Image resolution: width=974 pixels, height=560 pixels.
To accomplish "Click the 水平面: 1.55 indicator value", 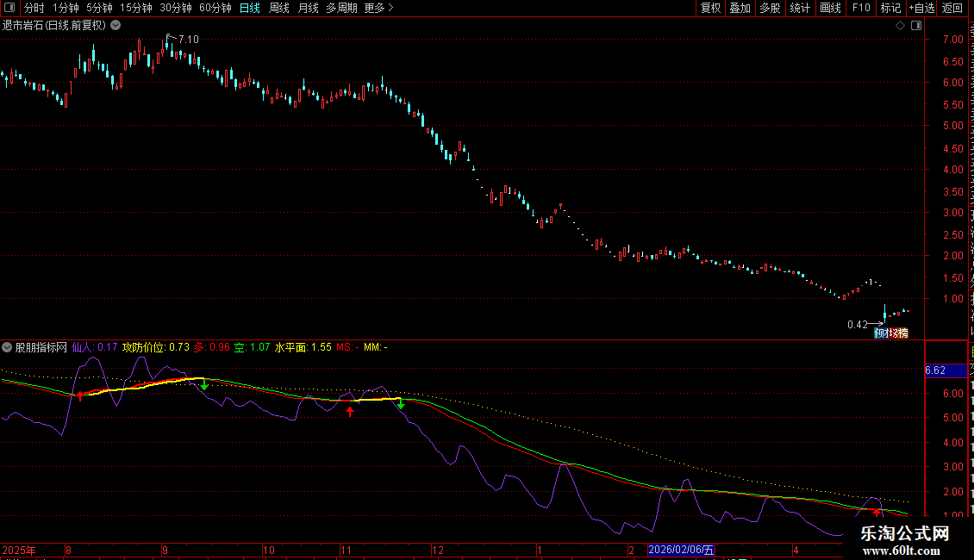I will point(303,347).
